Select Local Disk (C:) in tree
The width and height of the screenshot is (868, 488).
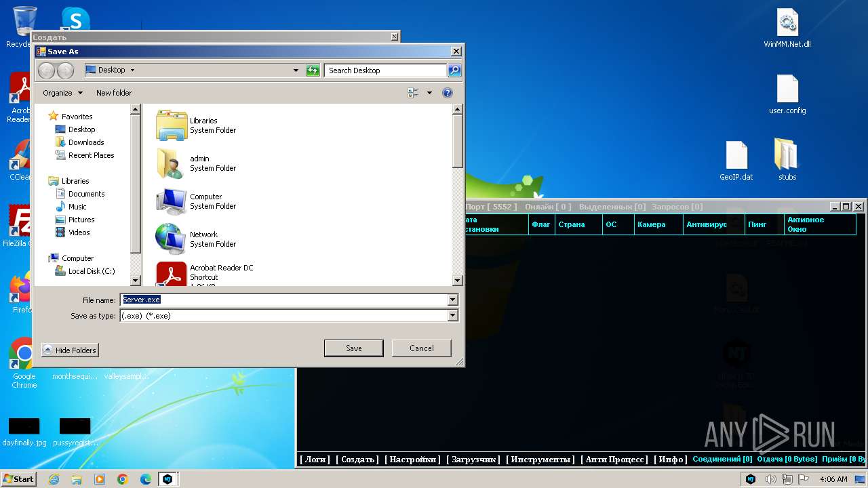tap(92, 271)
